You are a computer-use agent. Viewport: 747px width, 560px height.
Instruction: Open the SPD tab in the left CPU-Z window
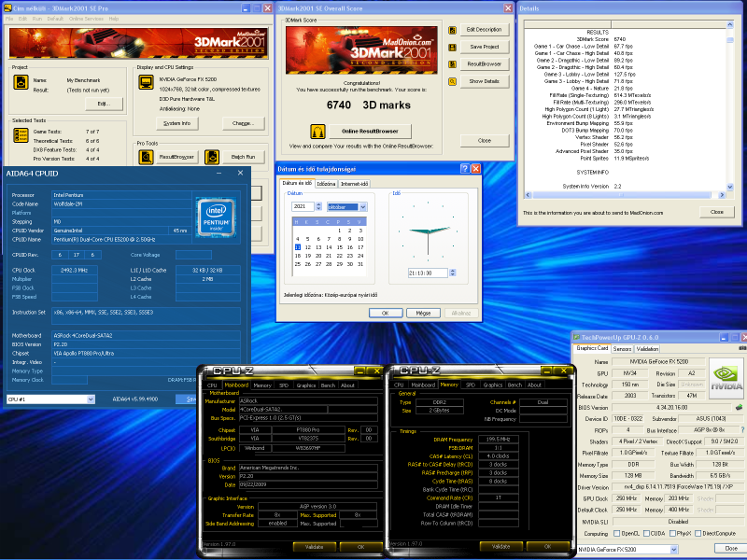click(x=284, y=385)
